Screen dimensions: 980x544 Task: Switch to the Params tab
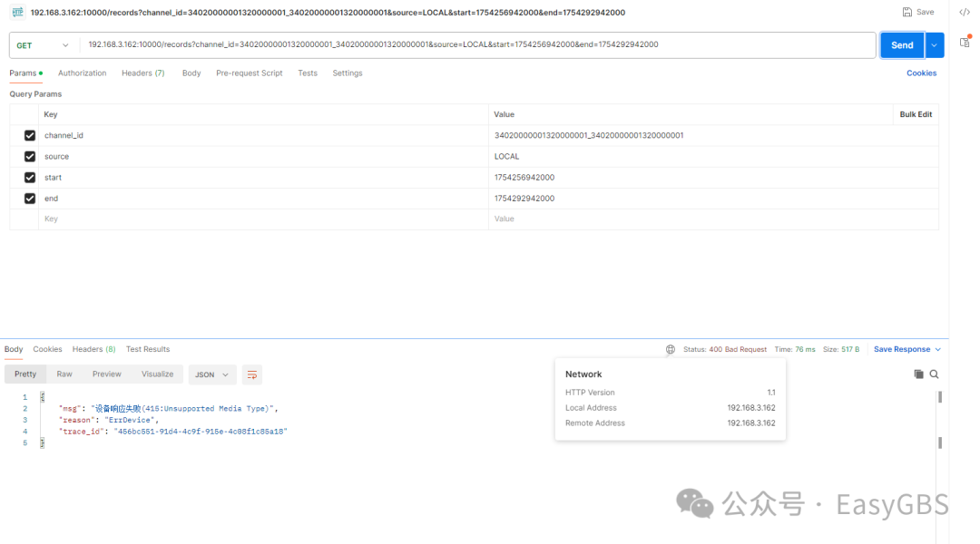pos(25,73)
